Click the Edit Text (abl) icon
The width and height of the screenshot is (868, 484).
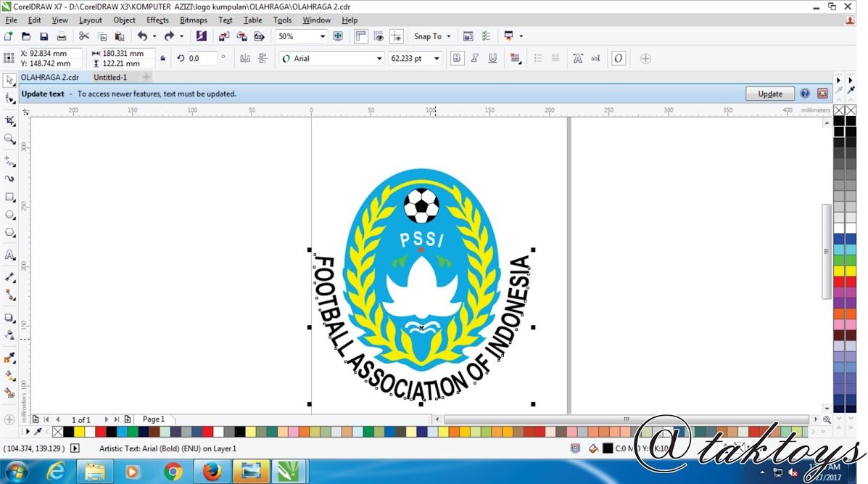coord(595,59)
